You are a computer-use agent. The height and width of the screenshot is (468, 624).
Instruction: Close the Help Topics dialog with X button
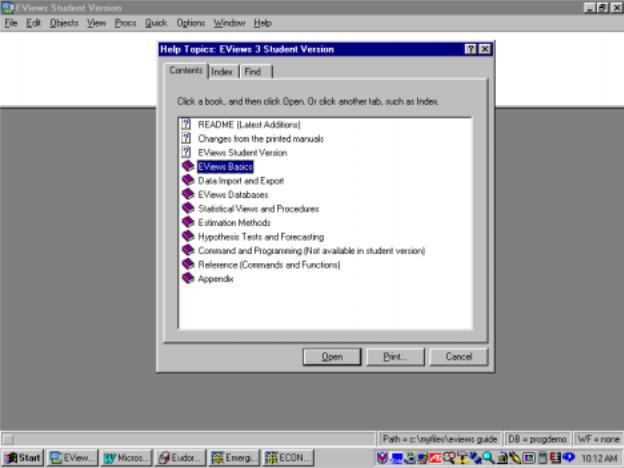tap(484, 49)
